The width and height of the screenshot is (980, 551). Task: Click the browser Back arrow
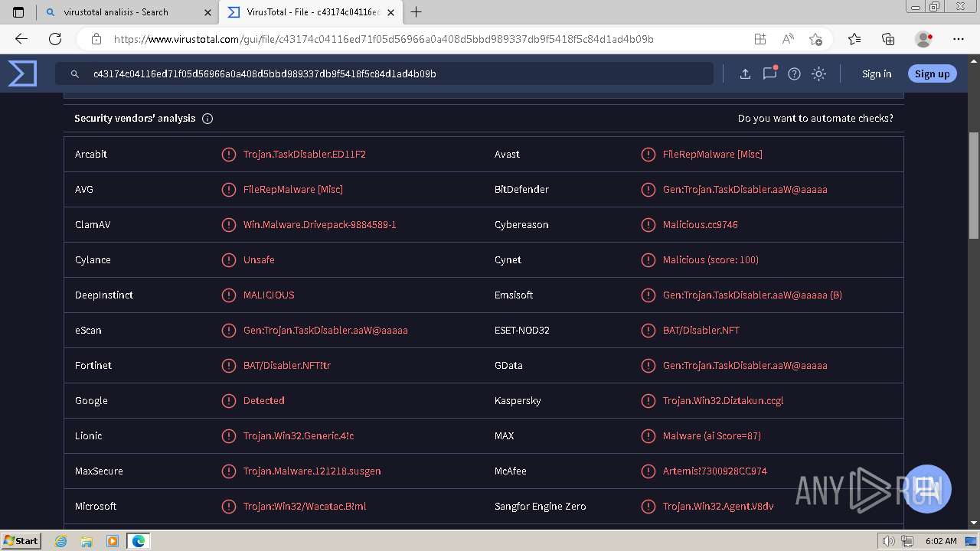(x=21, y=39)
